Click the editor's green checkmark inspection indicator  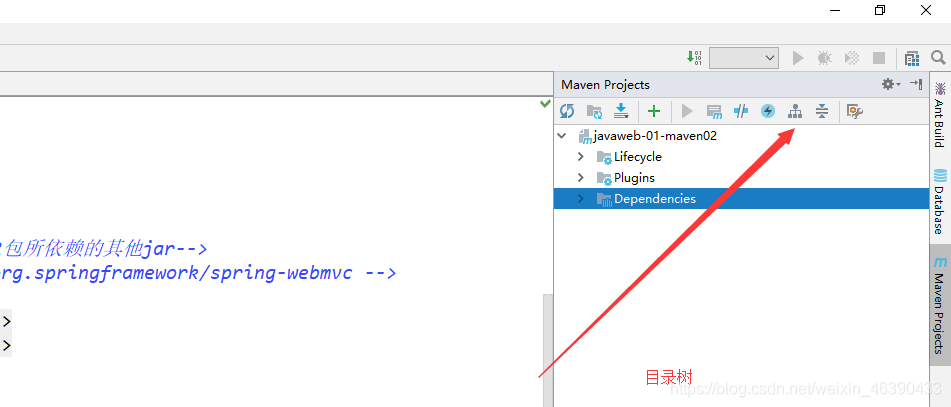[x=545, y=104]
